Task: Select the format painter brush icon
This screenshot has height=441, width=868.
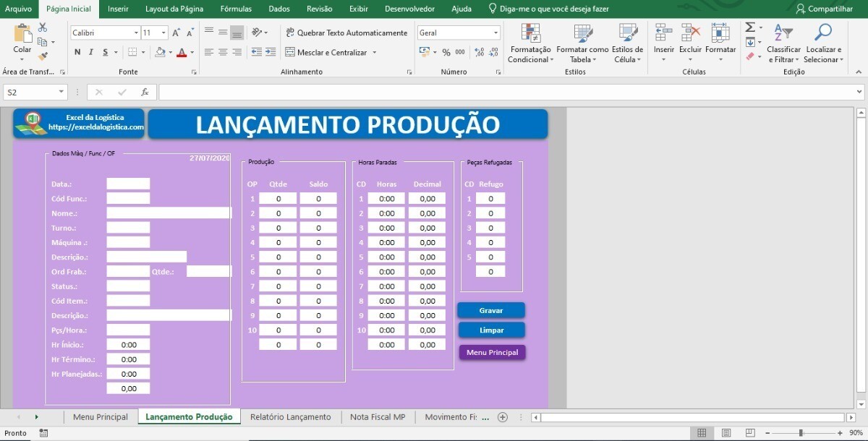Action: (43, 56)
